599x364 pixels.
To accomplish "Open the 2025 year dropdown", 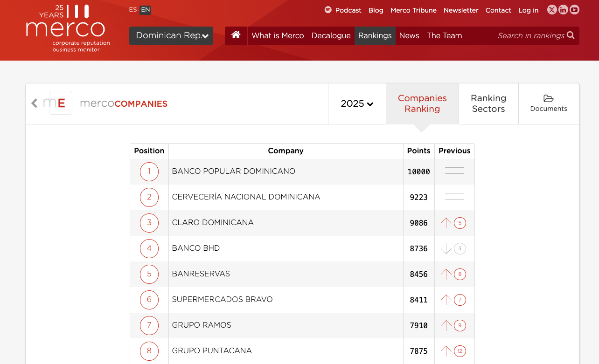I will 357,103.
